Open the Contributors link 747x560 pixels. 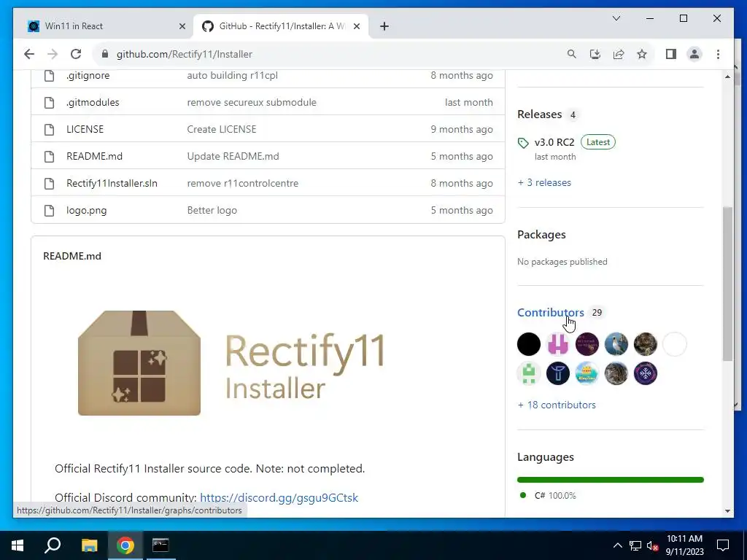tap(551, 312)
